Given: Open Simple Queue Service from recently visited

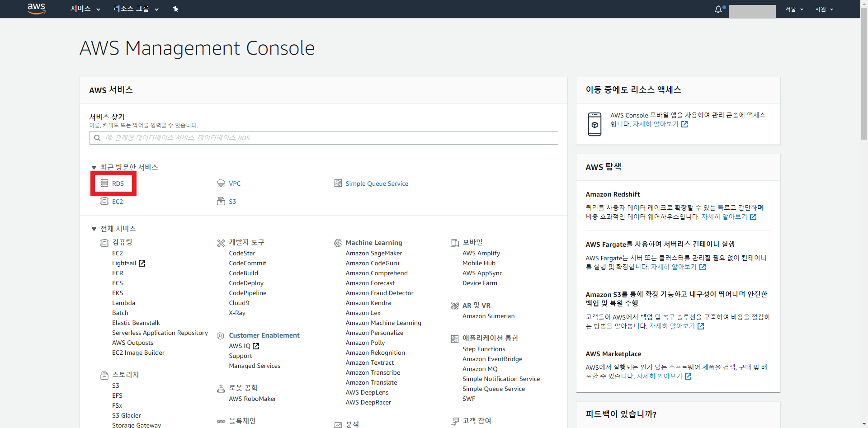Looking at the screenshot, I should click(x=377, y=183).
